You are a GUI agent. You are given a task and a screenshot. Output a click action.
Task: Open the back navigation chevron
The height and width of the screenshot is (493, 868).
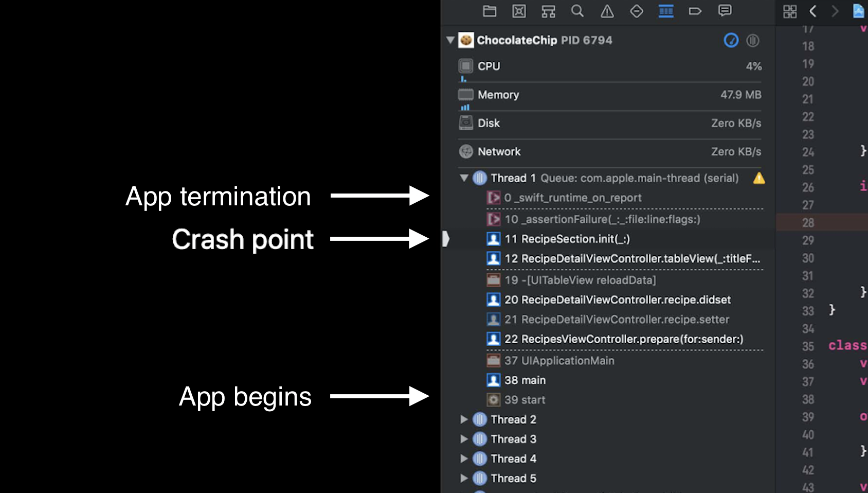[812, 11]
